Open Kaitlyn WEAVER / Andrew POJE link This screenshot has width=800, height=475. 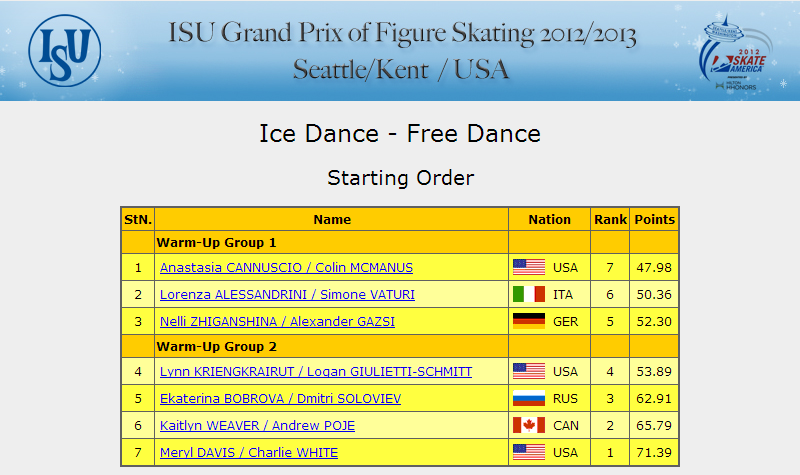(x=257, y=426)
